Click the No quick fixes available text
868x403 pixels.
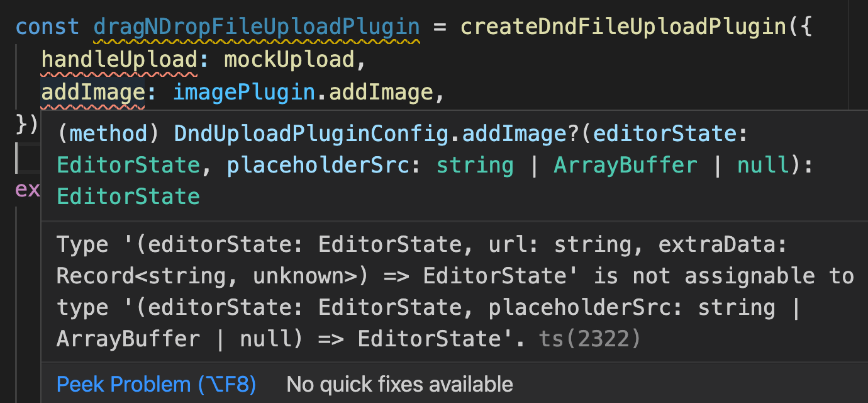[399, 383]
